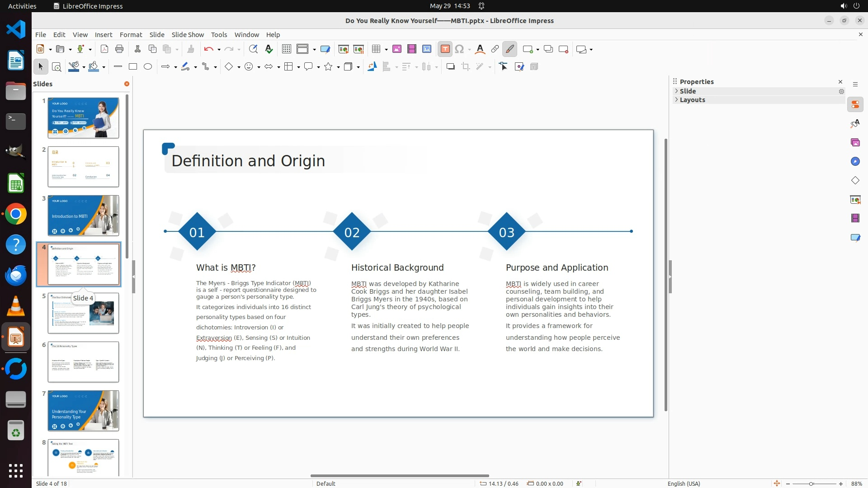Click the Export as PDF icon
Screen dimensions: 868x488
point(104,49)
